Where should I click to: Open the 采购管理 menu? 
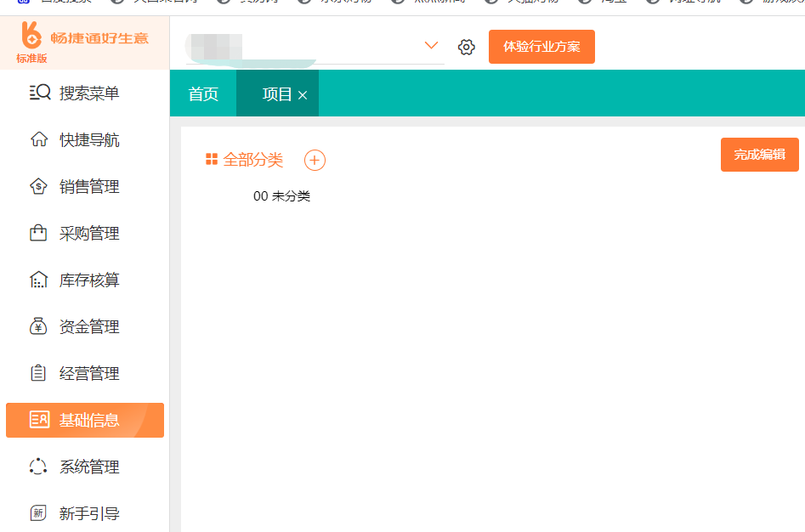[x=85, y=233]
